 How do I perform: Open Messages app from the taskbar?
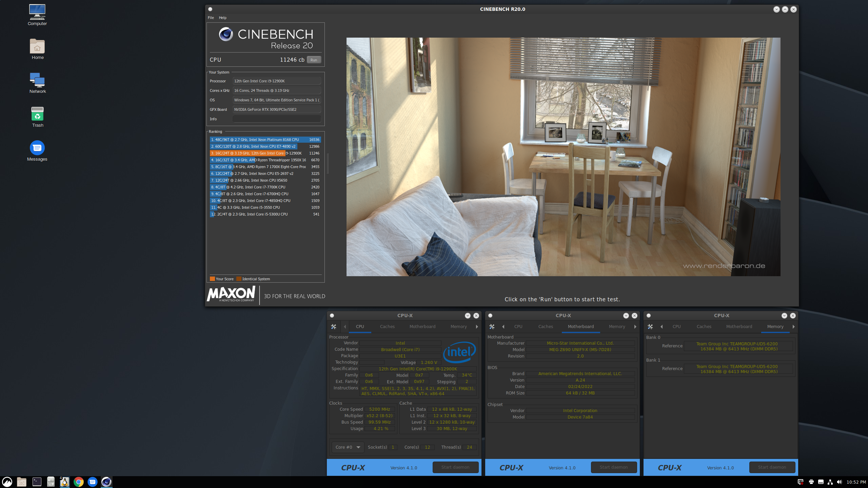click(93, 482)
